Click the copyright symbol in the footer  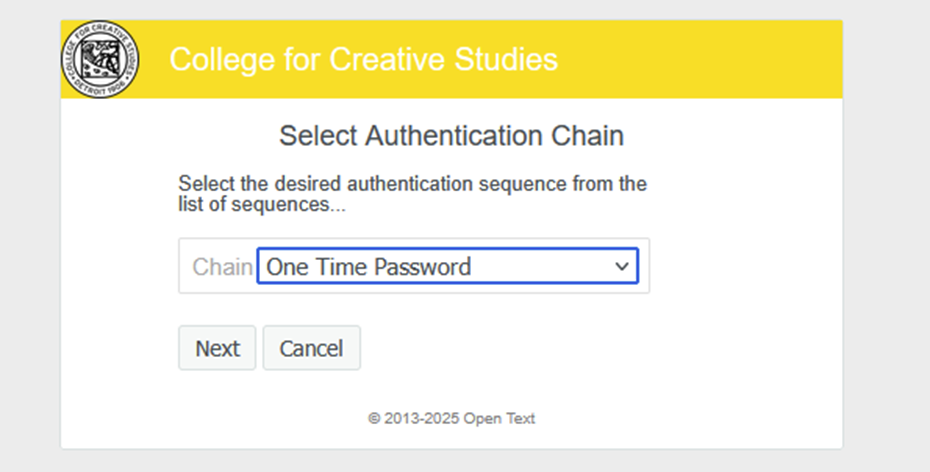click(x=373, y=418)
